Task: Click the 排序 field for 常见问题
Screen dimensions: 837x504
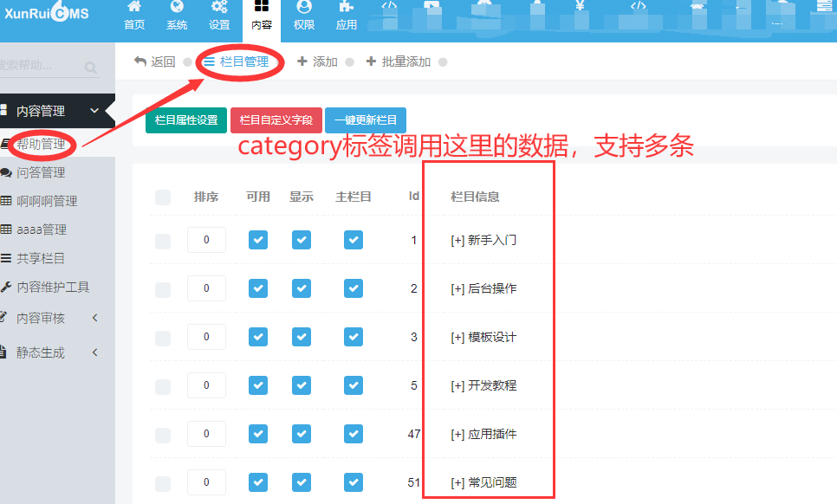Action: coord(206,482)
